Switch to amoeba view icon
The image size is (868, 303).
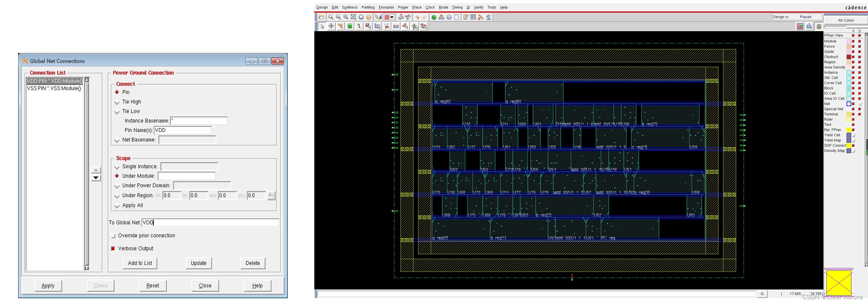coord(809,26)
